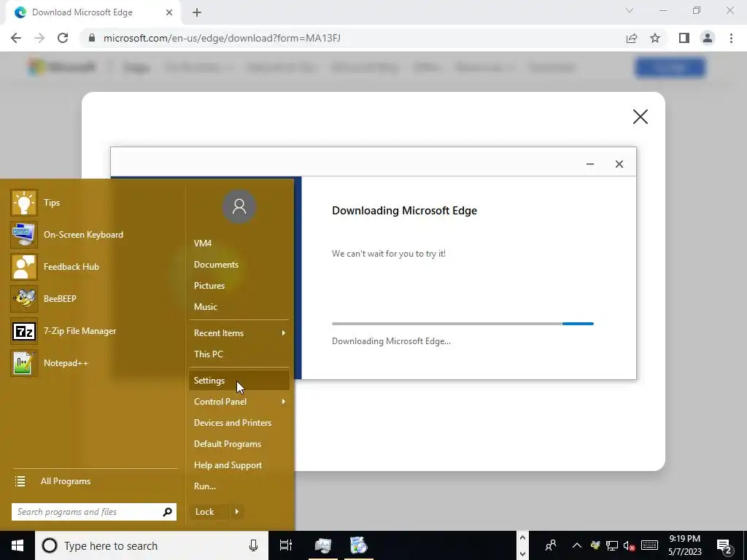747x560 pixels.
Task: Open a new browser tab
Action: coord(197,13)
